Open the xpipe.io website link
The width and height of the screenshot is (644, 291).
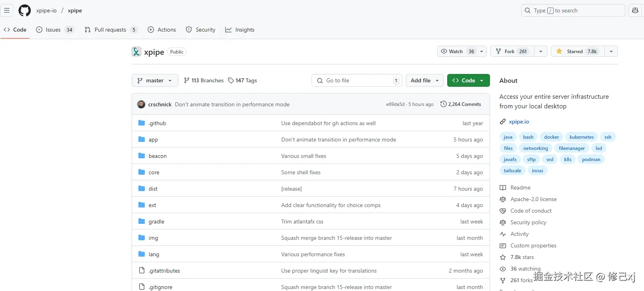click(519, 122)
